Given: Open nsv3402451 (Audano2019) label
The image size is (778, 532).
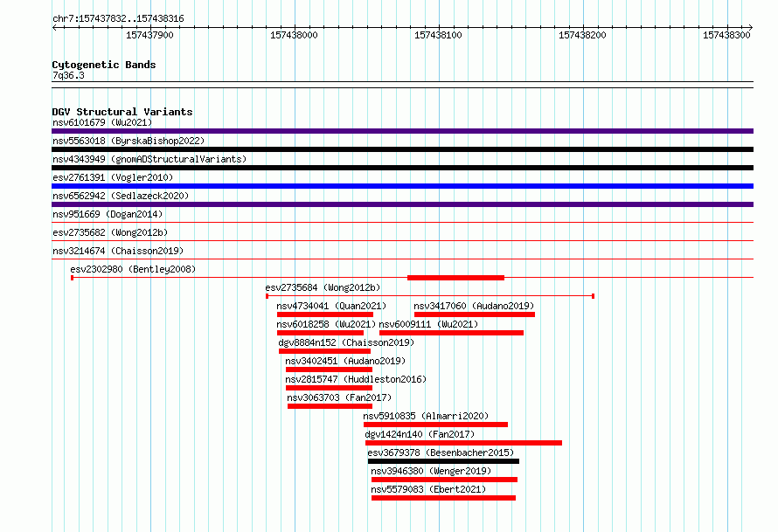Looking at the screenshot, I should (345, 361).
